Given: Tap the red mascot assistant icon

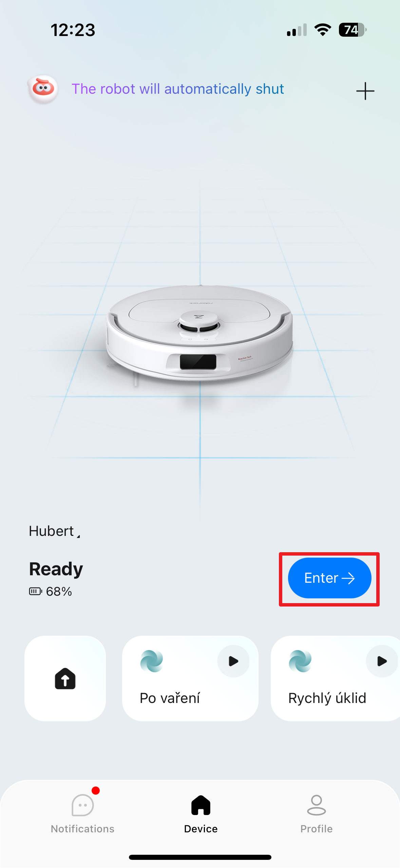Looking at the screenshot, I should 43,89.
